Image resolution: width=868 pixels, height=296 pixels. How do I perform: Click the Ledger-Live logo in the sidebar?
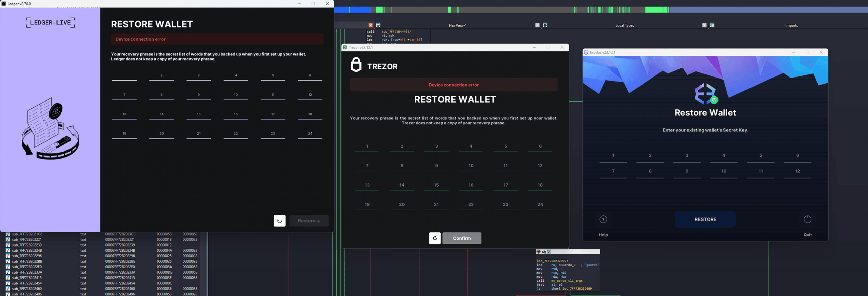51,23
